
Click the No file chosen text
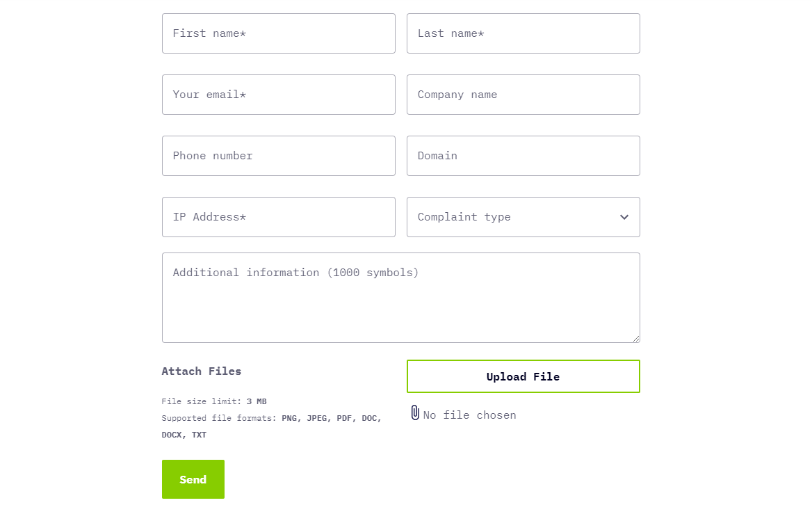pos(469,415)
